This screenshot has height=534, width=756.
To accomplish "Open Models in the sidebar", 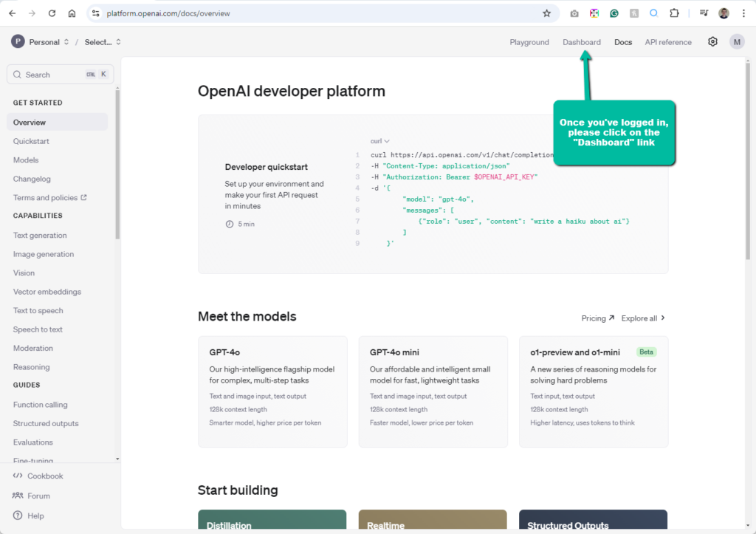I will click(x=26, y=160).
